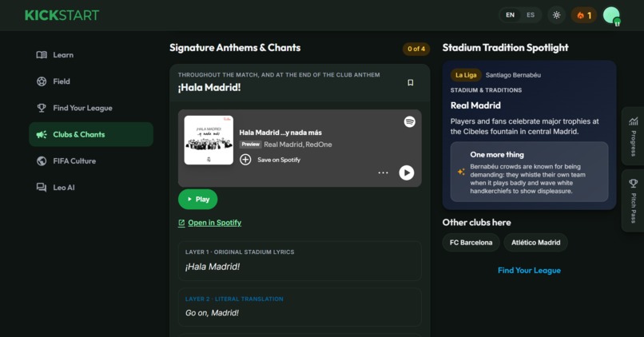Open FIFA Culture sidebar item

[91, 161]
